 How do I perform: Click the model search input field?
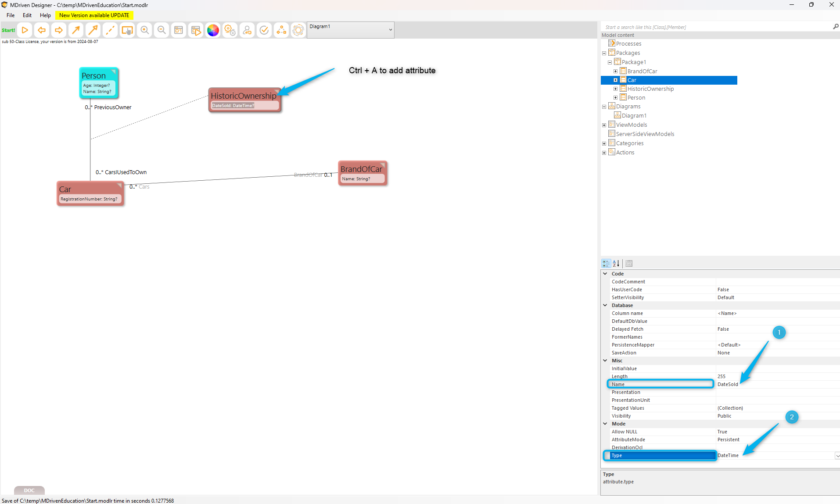(715, 27)
